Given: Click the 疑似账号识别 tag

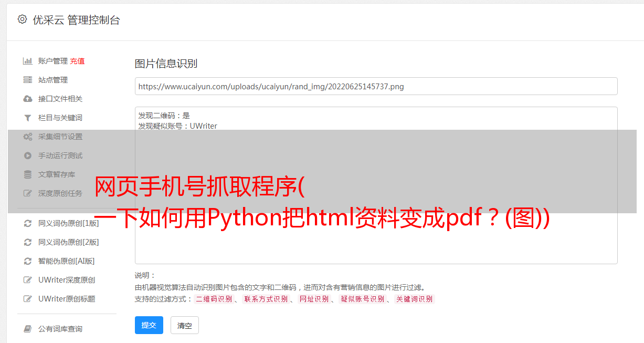Looking at the screenshot, I should 362,299.
